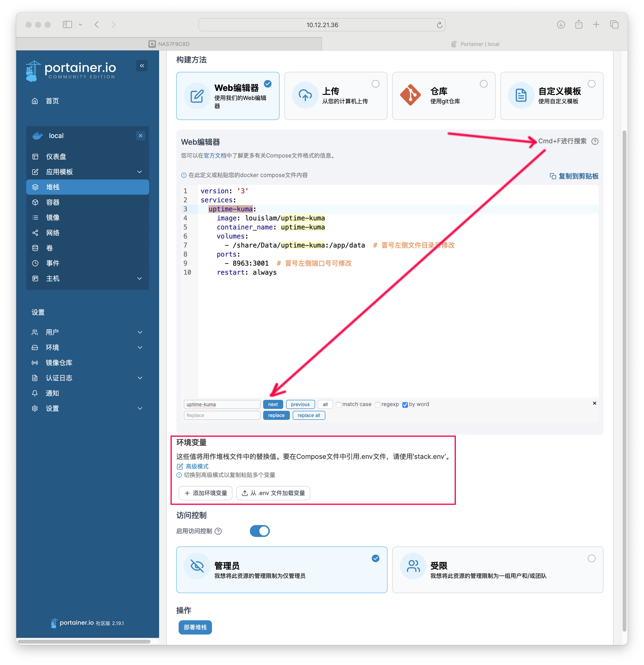The height and width of the screenshot is (665, 644).
Task: Open 卷 database icon in the sidebar
Action: [x=35, y=248]
